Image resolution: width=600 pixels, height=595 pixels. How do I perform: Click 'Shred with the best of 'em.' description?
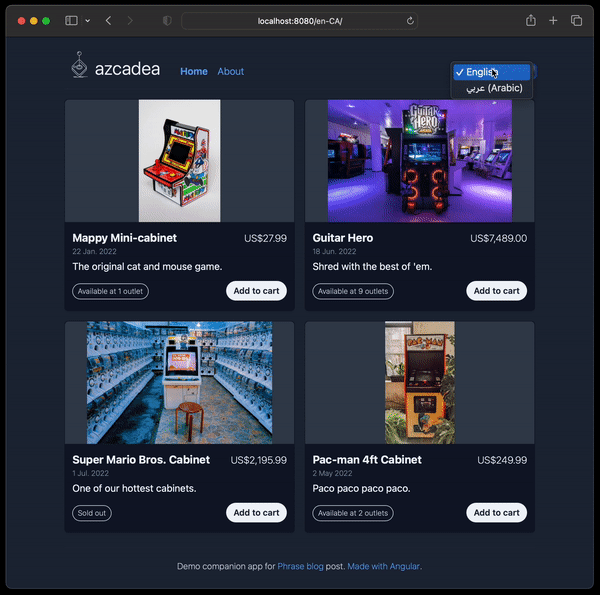click(372, 267)
